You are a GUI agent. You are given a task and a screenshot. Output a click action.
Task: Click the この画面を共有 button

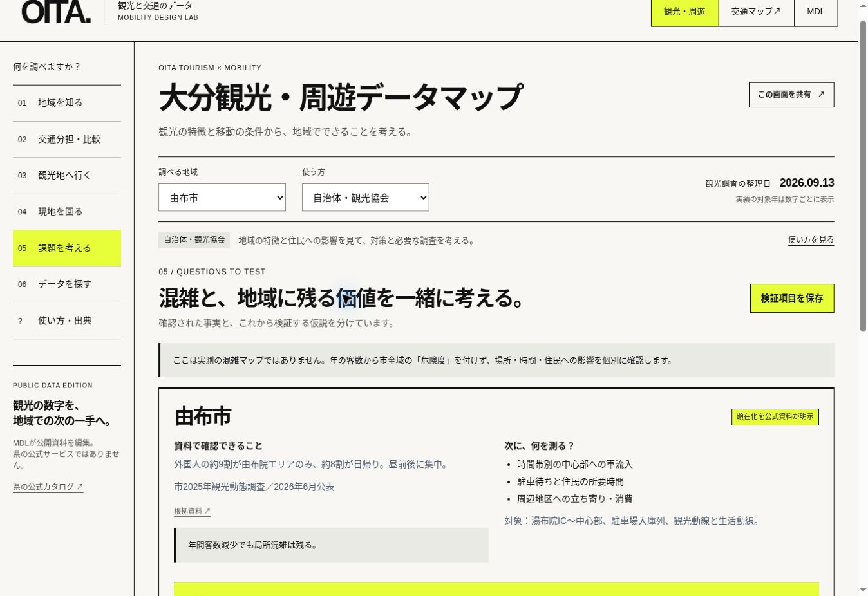791,95
